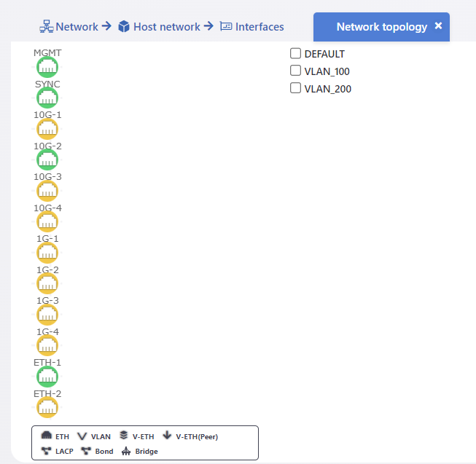This screenshot has width=476, height=464.
Task: Check the VLAN_100 checkbox
Action: 295,71
